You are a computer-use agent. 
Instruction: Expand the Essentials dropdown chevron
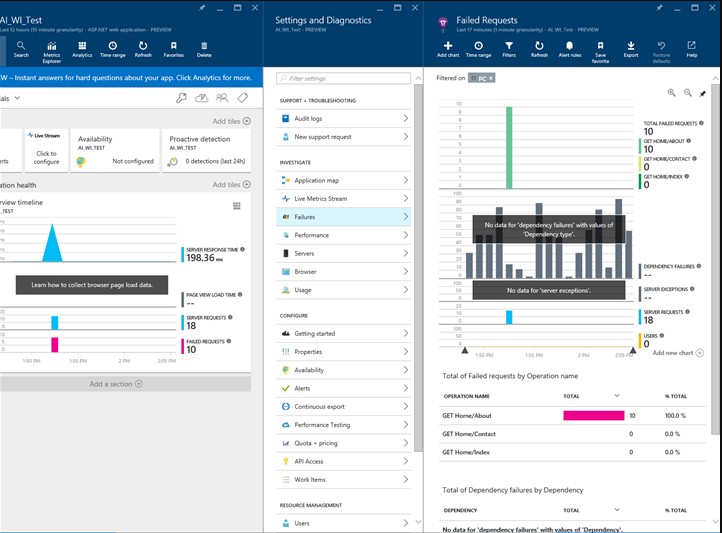click(x=17, y=98)
